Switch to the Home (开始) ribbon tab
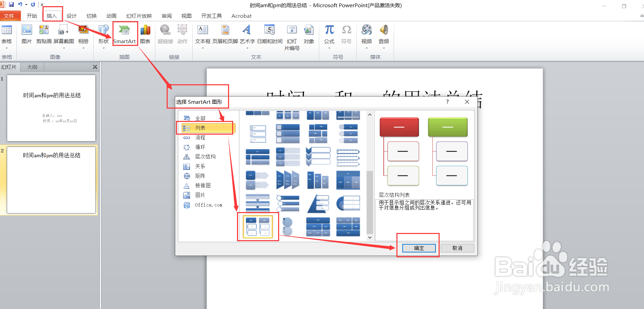The height and width of the screenshot is (309, 644). pos(32,16)
